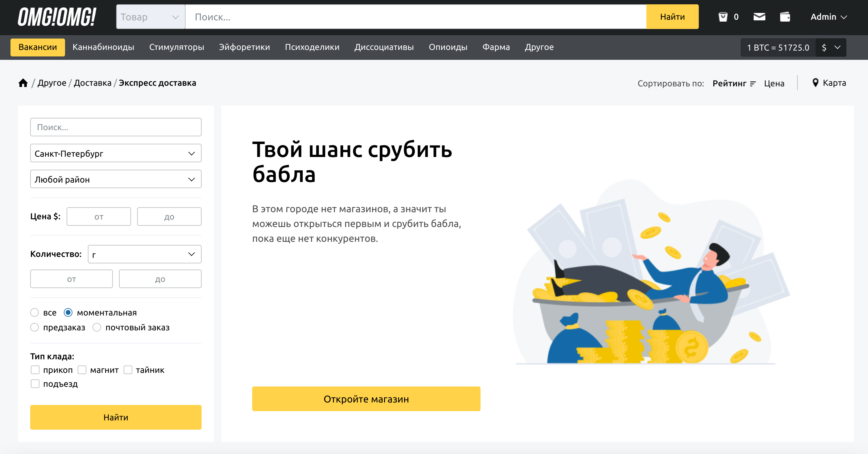Open the Товар search type dropdown
The image size is (868, 454).
click(x=150, y=17)
